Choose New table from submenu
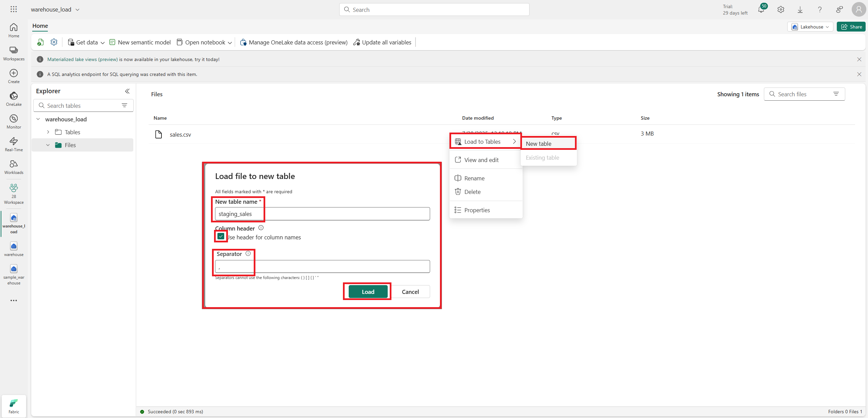 pyautogui.click(x=538, y=144)
